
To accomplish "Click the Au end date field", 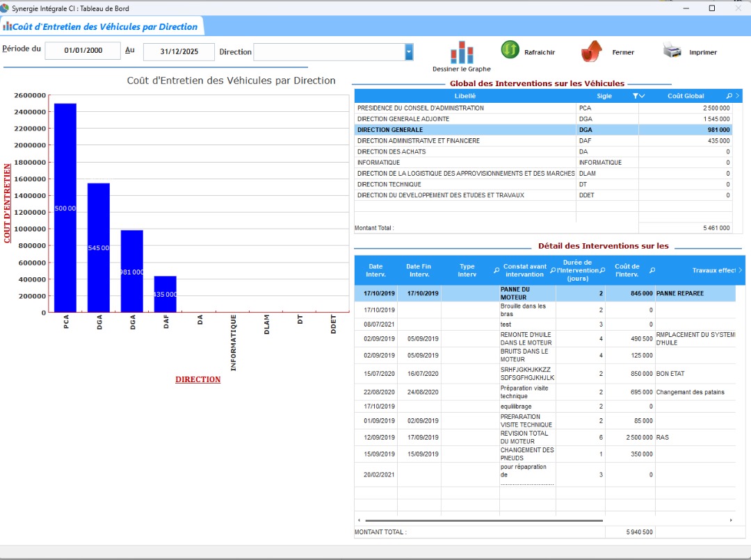I will [179, 51].
